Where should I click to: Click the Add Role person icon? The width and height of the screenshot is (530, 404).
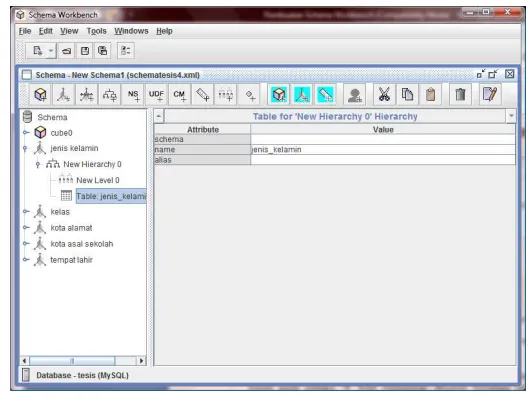pos(355,95)
